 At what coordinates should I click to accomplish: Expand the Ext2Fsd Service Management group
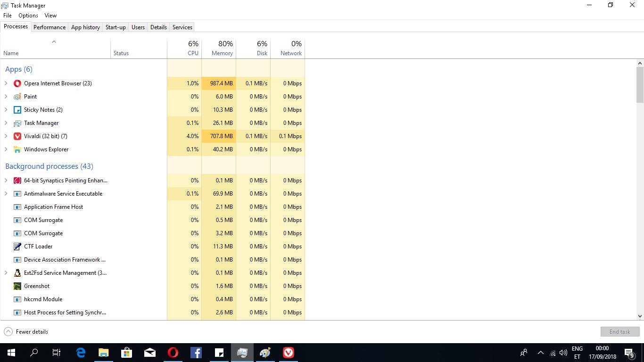6,273
